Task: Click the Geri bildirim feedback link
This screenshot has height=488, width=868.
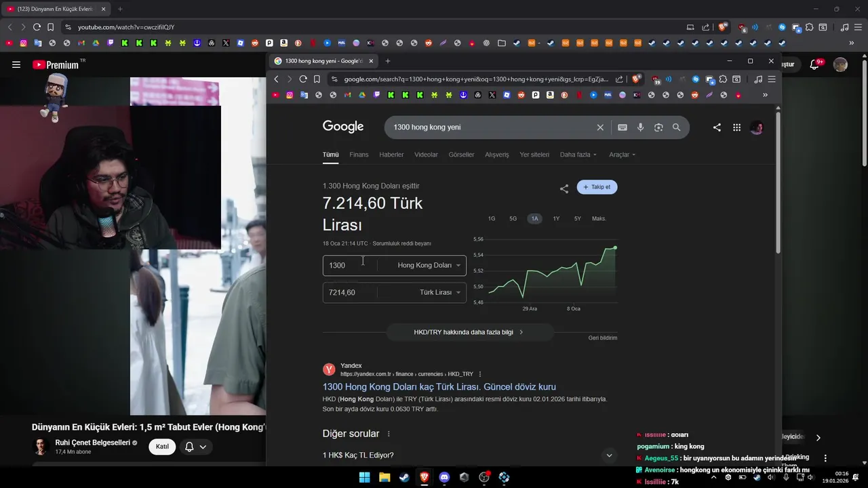Action: coord(603,338)
